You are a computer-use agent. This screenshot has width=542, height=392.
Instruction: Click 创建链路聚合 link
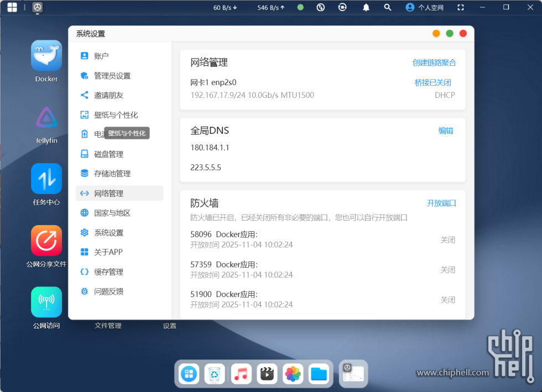(x=435, y=62)
